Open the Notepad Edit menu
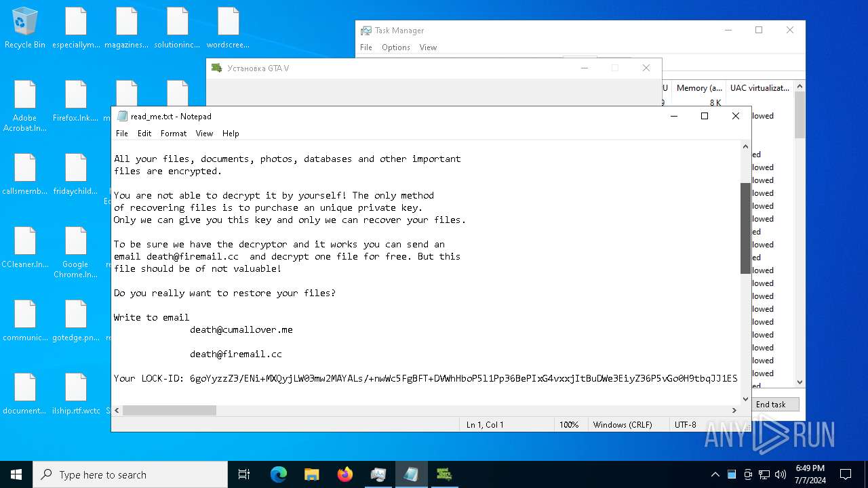This screenshot has width=868, height=488. tap(144, 134)
